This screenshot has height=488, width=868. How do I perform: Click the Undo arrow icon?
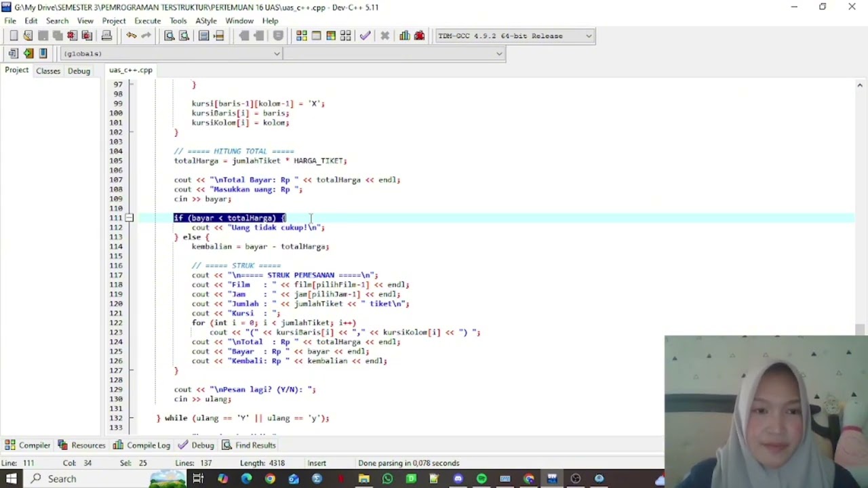pyautogui.click(x=131, y=36)
